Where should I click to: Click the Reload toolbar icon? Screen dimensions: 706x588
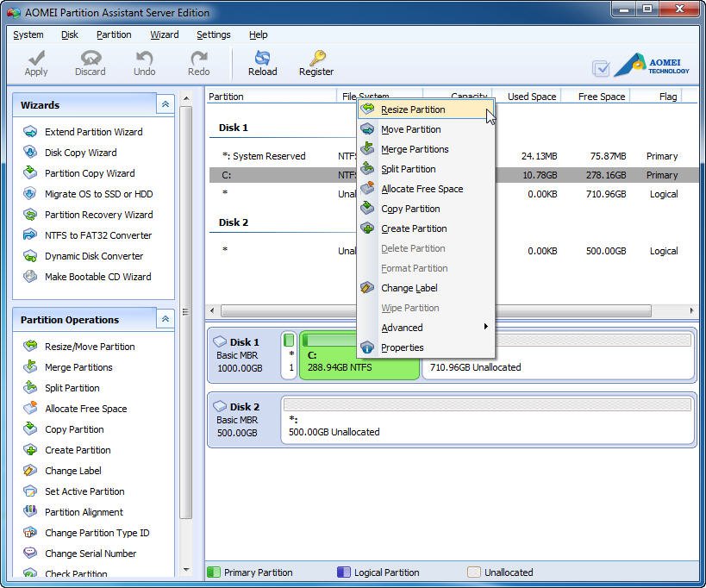point(262,59)
